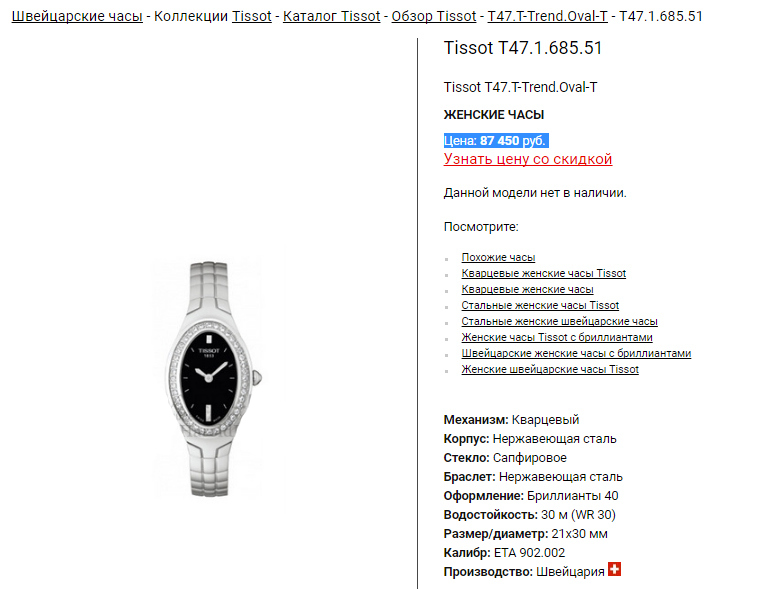764x589 pixels.
Task: Click the Калибр ETA 902.002 spec line
Action: 504,553
